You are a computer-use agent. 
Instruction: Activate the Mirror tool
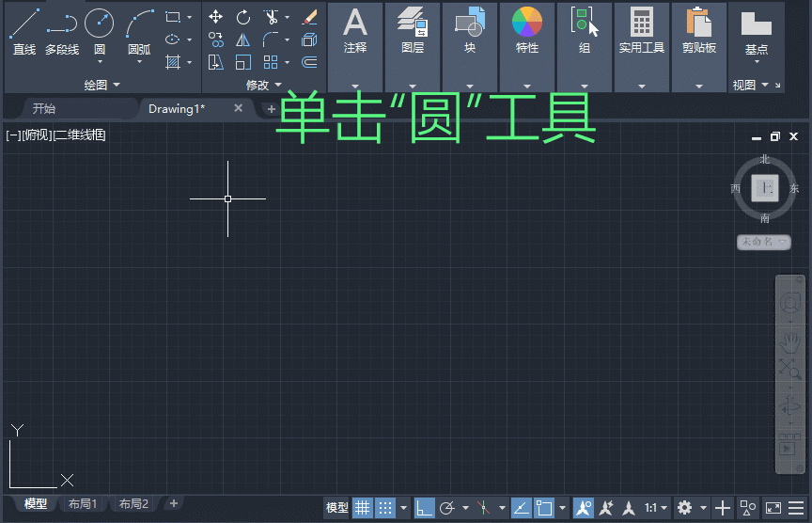click(242, 40)
